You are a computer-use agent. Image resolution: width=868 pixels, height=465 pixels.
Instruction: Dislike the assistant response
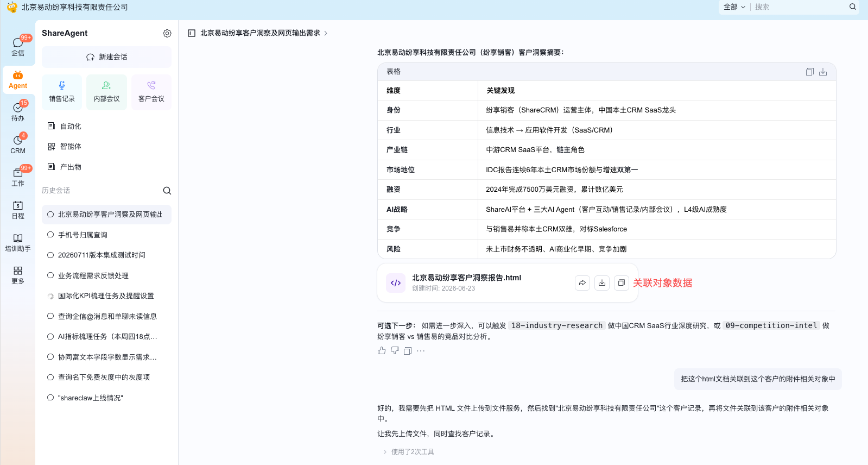point(395,351)
